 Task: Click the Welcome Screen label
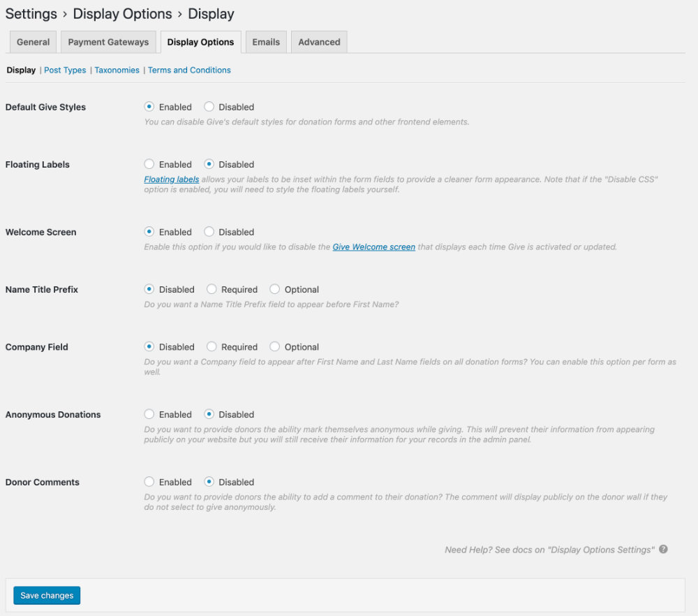[40, 232]
